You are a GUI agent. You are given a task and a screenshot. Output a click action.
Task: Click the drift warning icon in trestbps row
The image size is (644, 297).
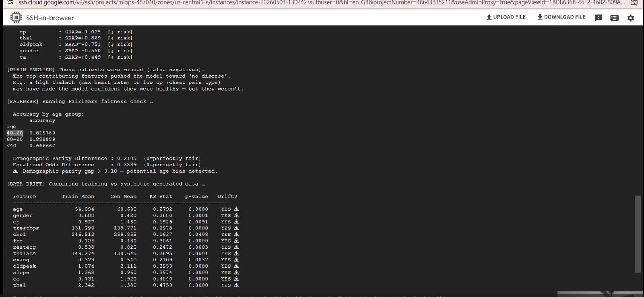236,228
